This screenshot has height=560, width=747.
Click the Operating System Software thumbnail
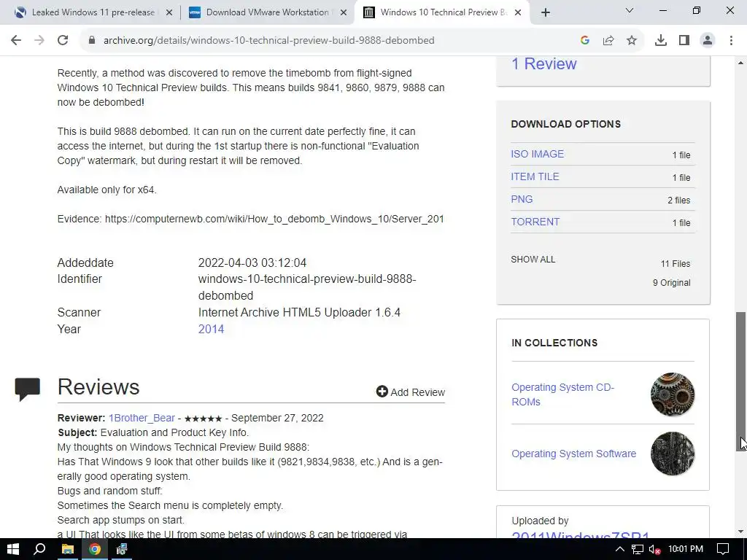(672, 454)
